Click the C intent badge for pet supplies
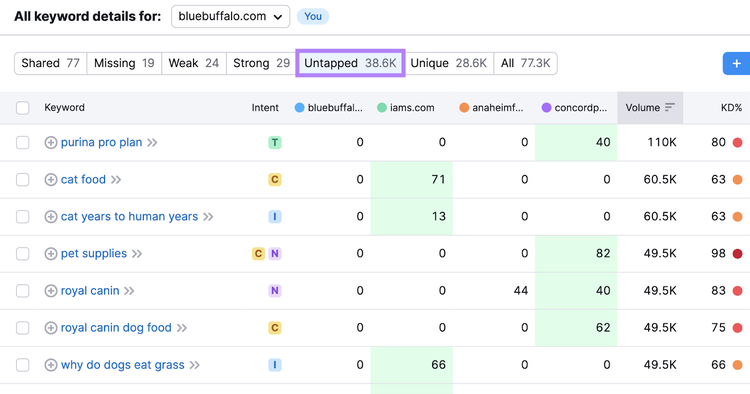This screenshot has height=394, width=750. (258, 253)
